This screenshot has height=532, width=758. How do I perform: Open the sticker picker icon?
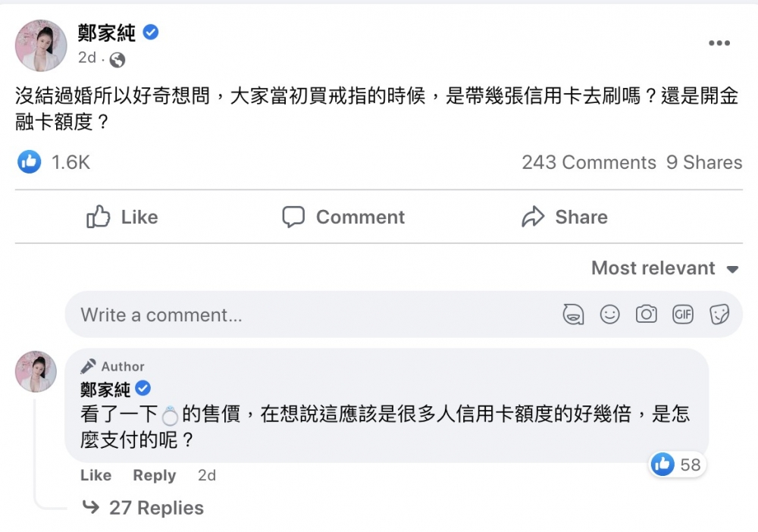[x=719, y=314]
